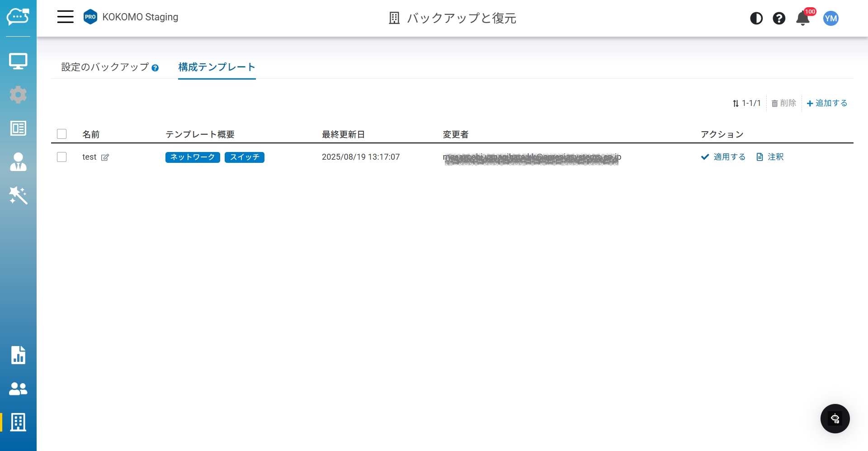The width and height of the screenshot is (868, 451).
Task: Click 追加する to add template
Action: (827, 103)
